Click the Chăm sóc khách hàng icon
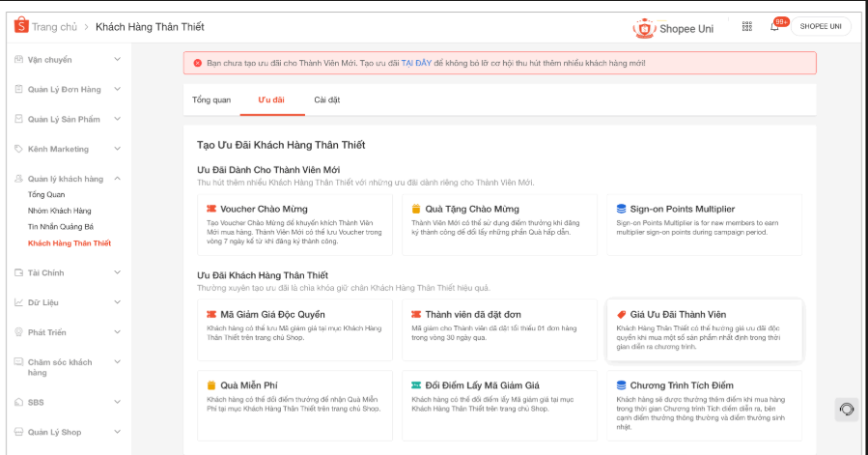This screenshot has width=868, height=455. point(18,362)
